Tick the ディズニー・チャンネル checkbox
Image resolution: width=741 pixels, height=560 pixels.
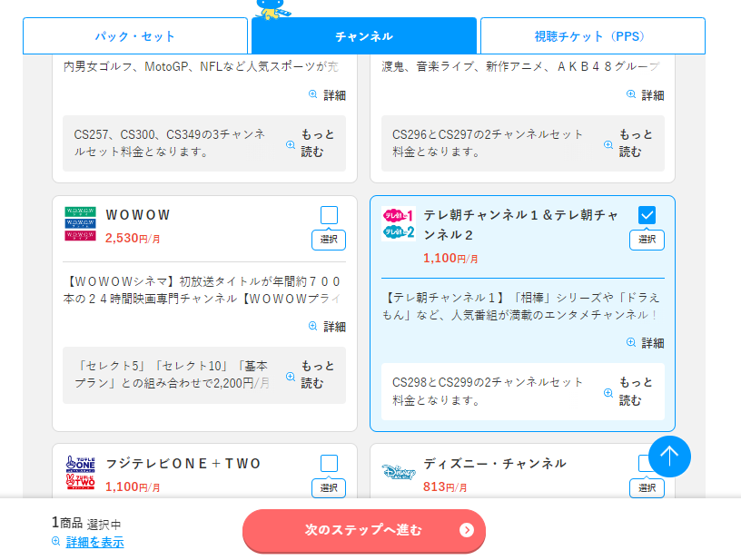[644, 463]
